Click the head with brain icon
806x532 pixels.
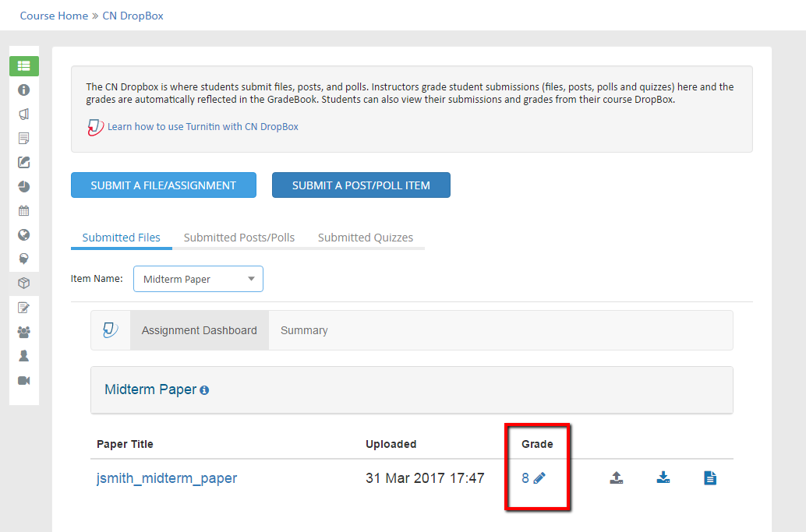point(23,259)
